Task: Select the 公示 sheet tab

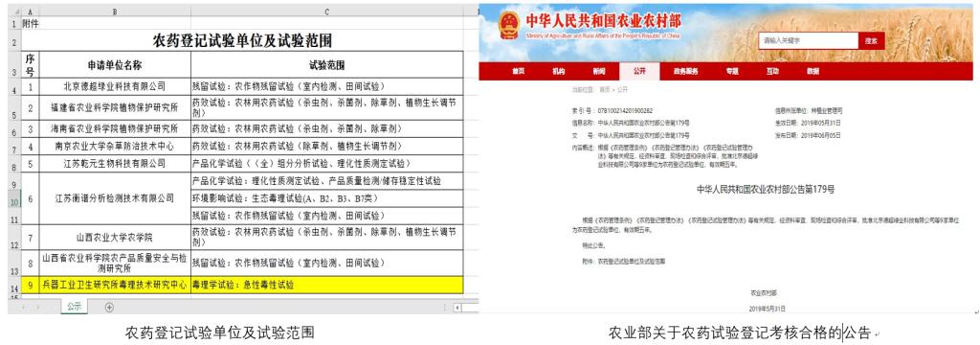Action: pyautogui.click(x=75, y=307)
